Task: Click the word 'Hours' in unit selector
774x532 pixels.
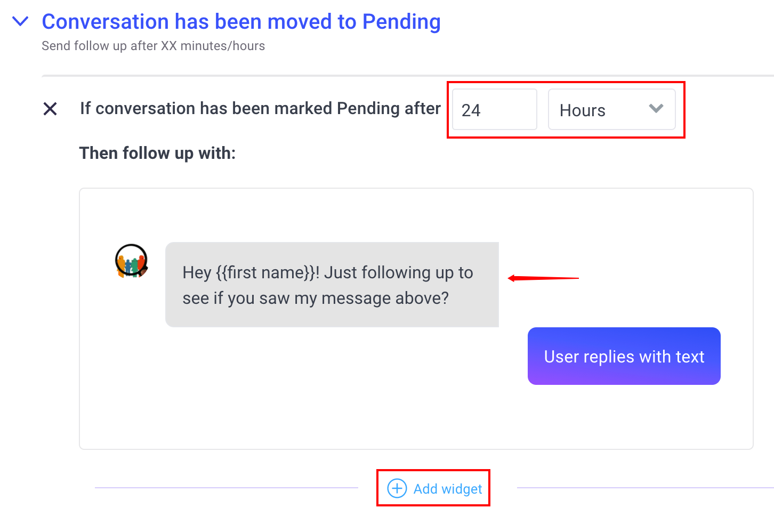Action: pyautogui.click(x=582, y=110)
